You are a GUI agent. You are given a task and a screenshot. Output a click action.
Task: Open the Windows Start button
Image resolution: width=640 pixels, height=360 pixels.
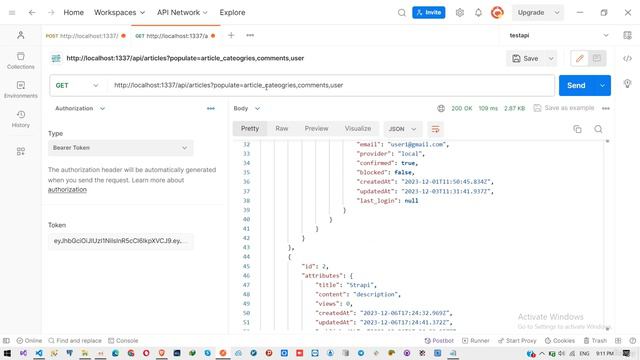(x=7, y=353)
